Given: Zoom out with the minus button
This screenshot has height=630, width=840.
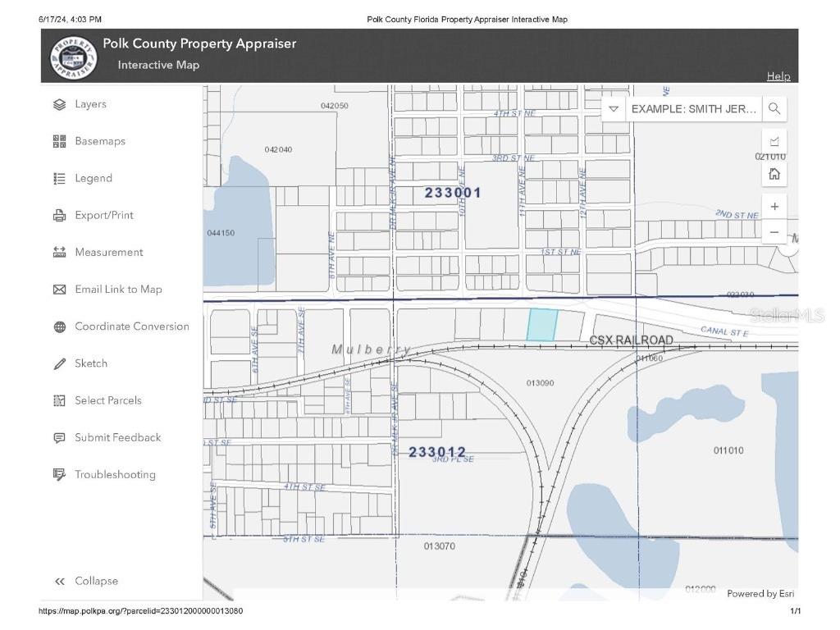Looking at the screenshot, I should tap(774, 232).
